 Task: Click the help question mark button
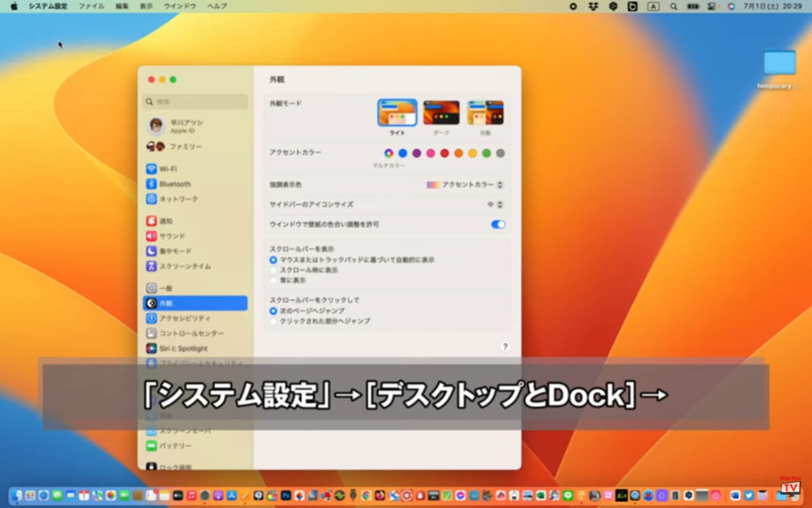(505, 346)
